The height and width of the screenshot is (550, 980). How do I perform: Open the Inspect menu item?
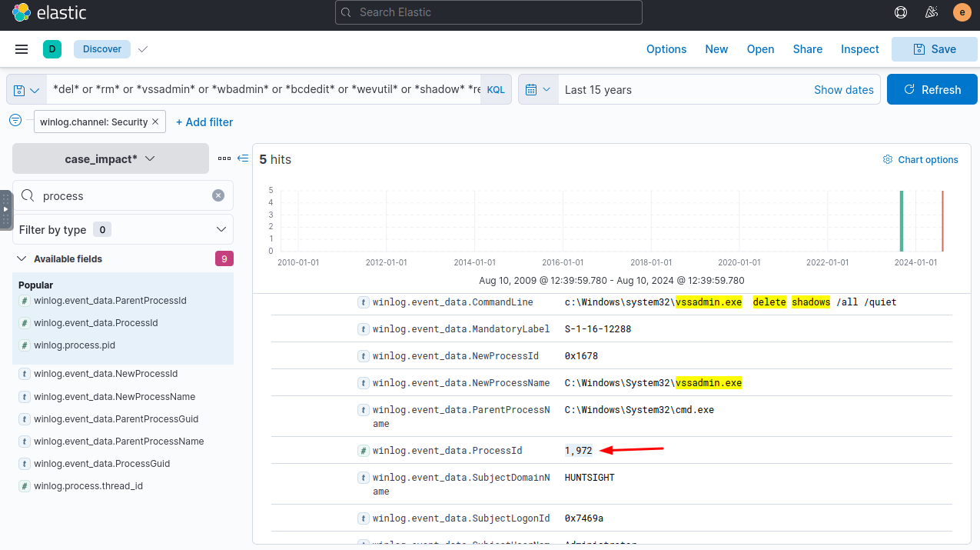[x=859, y=49]
